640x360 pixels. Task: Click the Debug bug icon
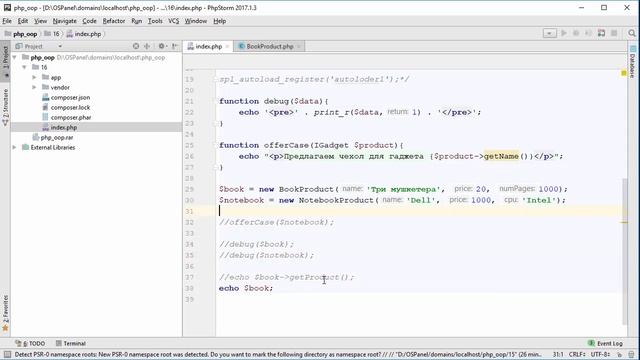click(x=576, y=33)
